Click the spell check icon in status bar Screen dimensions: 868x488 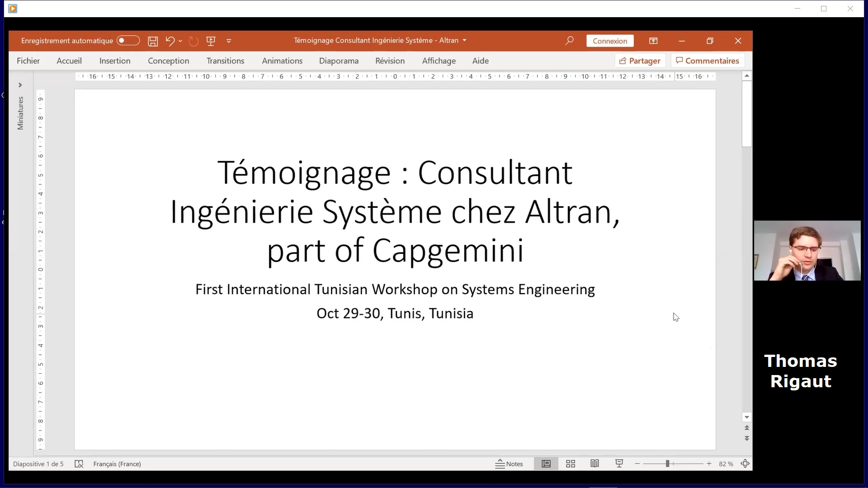tap(79, 464)
